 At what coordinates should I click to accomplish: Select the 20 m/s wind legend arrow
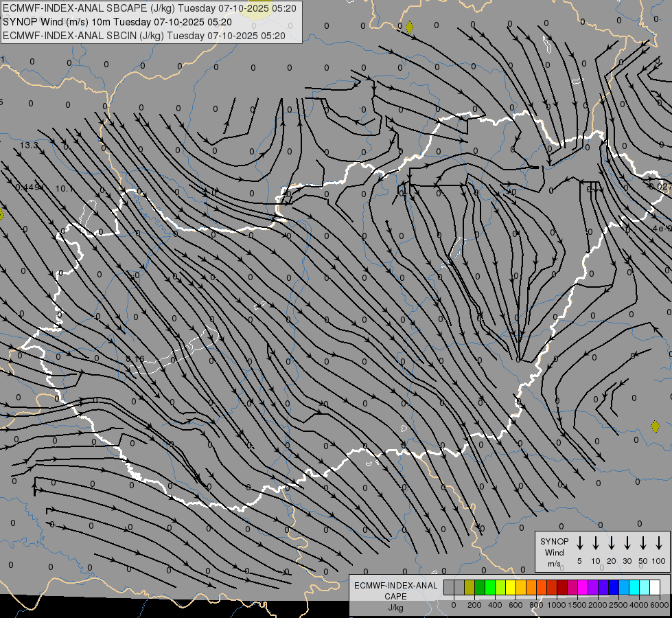(x=612, y=543)
